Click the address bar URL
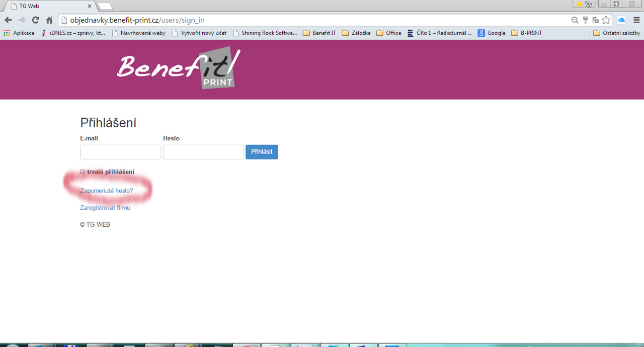 coord(137,20)
